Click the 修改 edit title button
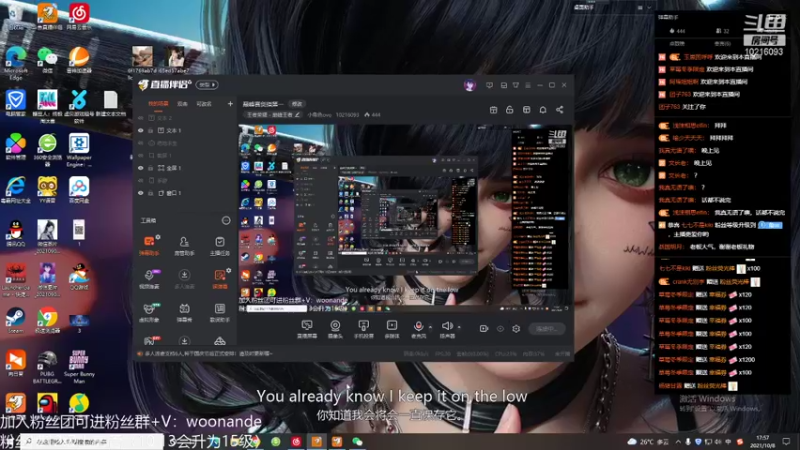The height and width of the screenshot is (450, 800). click(x=296, y=104)
